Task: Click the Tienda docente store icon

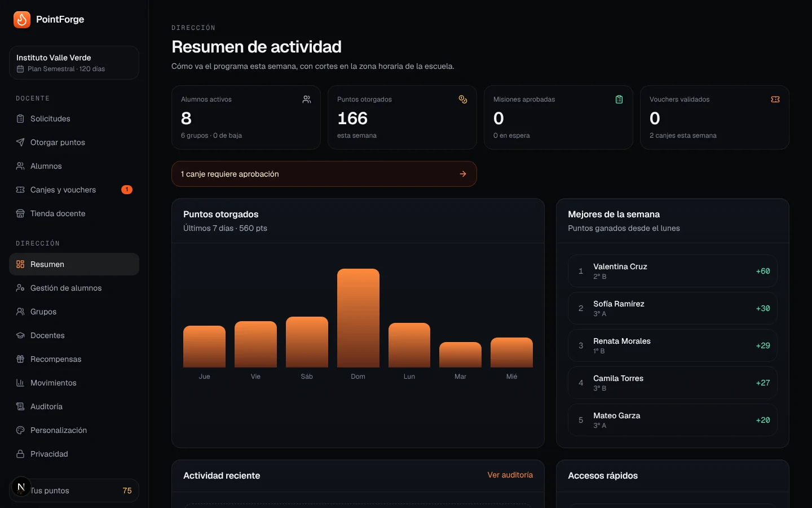Action: tap(20, 213)
